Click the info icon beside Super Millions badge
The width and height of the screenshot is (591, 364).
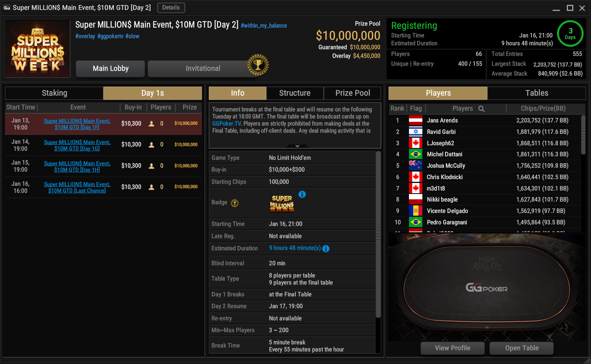pos(302,194)
